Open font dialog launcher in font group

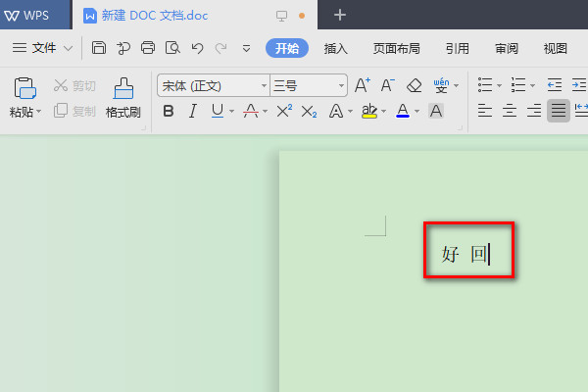(461, 128)
